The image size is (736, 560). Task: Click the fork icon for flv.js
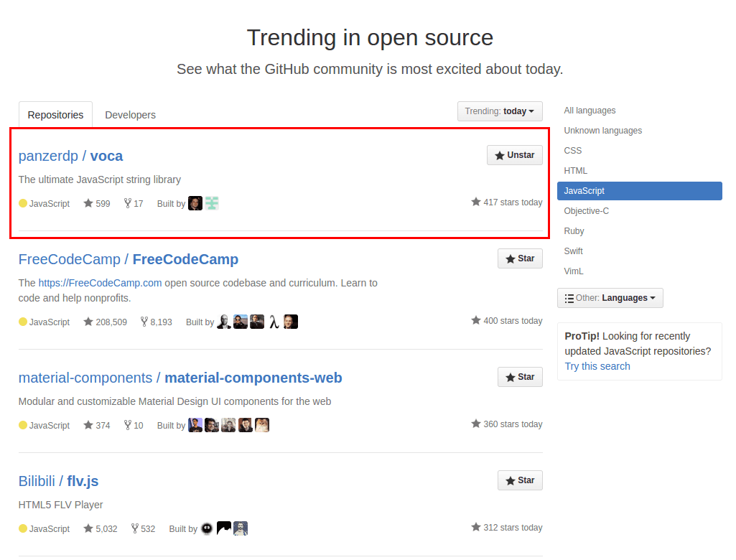135,528
